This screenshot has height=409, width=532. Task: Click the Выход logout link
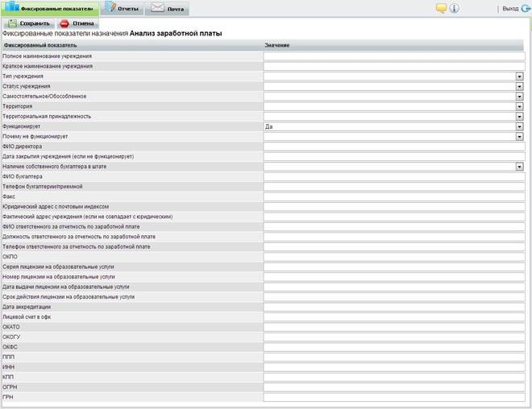click(509, 9)
